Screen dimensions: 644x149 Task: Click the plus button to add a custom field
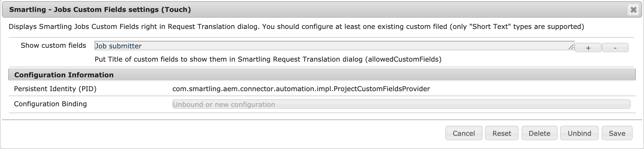[588, 48]
